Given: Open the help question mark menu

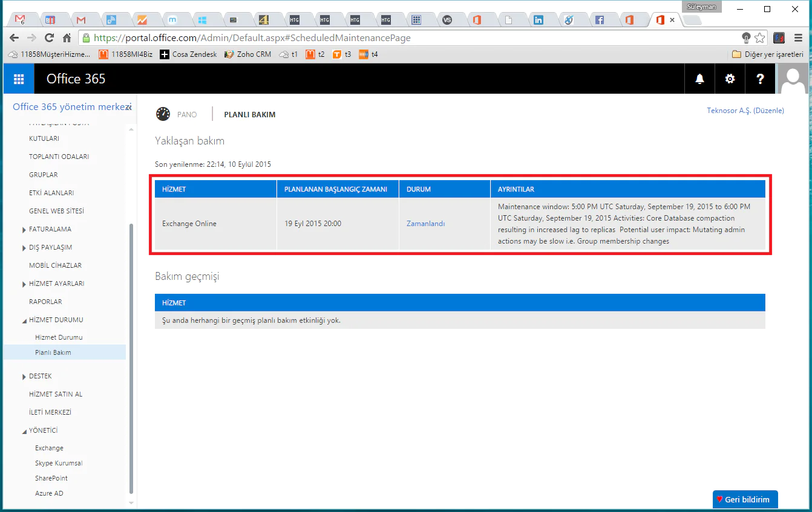Looking at the screenshot, I should (760, 79).
